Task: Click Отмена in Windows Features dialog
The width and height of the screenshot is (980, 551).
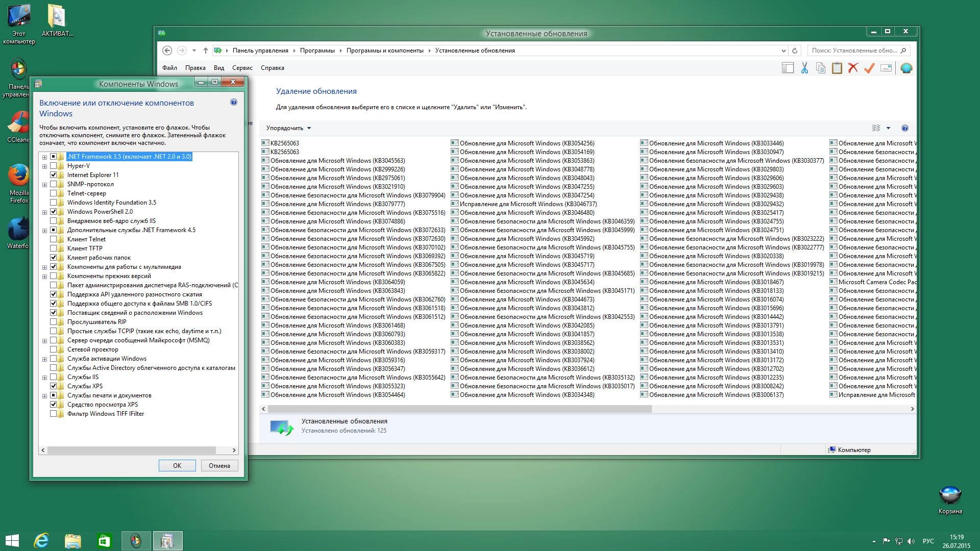Action: click(x=219, y=465)
